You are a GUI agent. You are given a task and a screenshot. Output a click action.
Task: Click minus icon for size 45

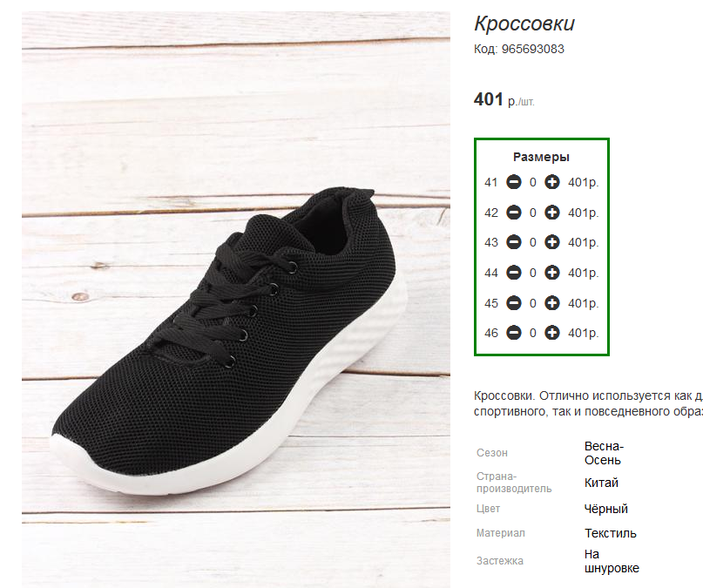(514, 303)
